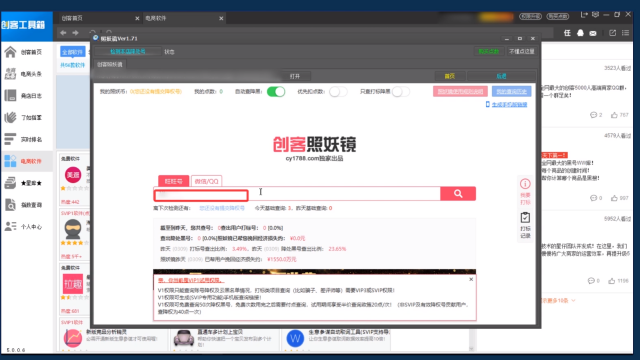This screenshot has width=640, height=360.
Task: Close the 电商软件 tab
Action: click(x=221, y=18)
